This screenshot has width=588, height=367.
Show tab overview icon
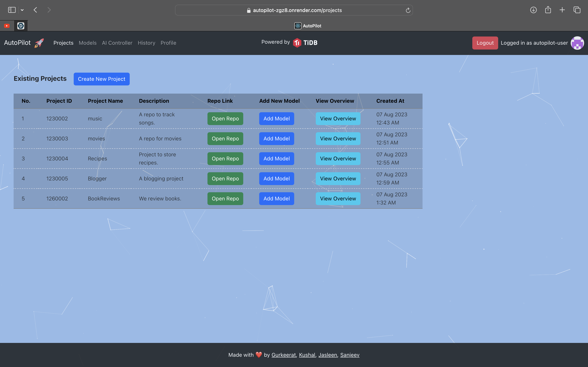[577, 10]
